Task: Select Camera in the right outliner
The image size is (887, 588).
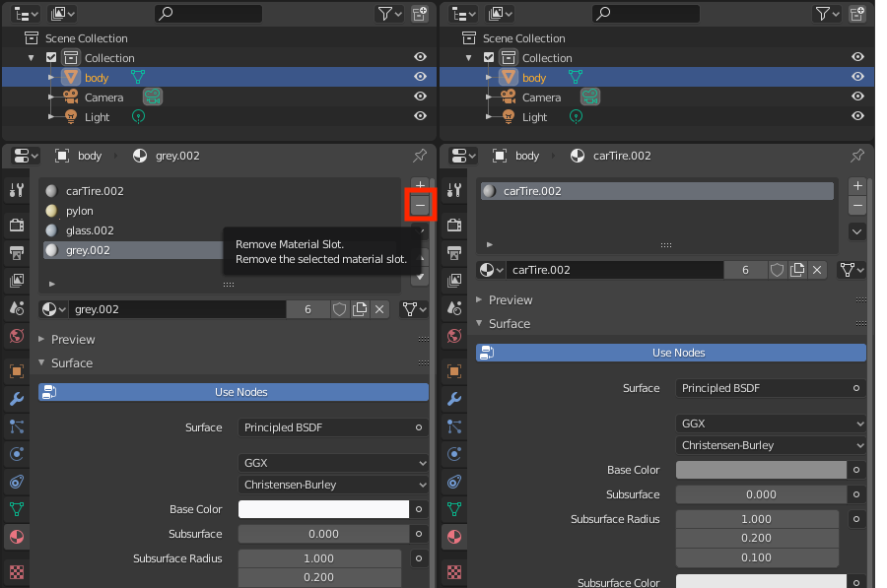Action: (541, 98)
